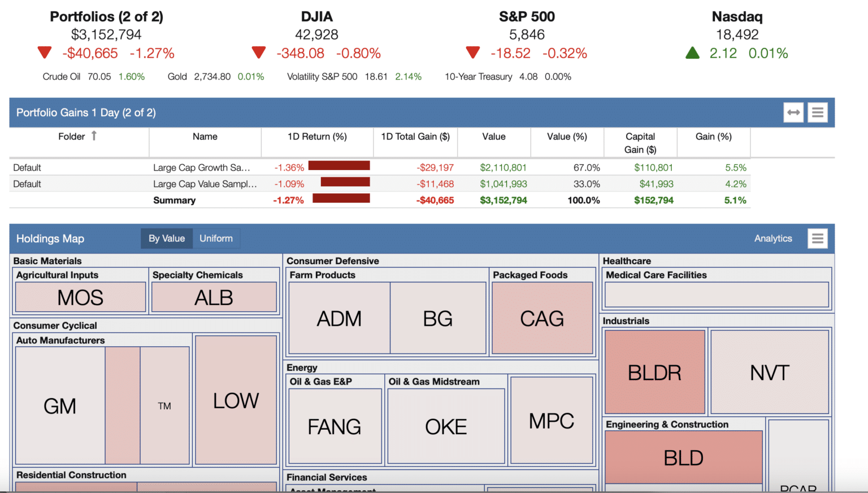Image resolution: width=868 pixels, height=493 pixels.
Task: Sort by the 1D Total Gain column
Action: coord(415,136)
